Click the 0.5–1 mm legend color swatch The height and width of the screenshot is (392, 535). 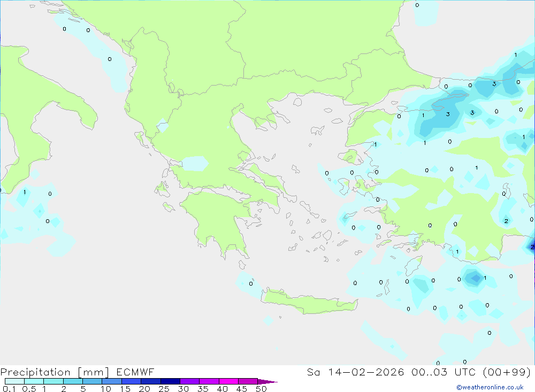pos(34,381)
